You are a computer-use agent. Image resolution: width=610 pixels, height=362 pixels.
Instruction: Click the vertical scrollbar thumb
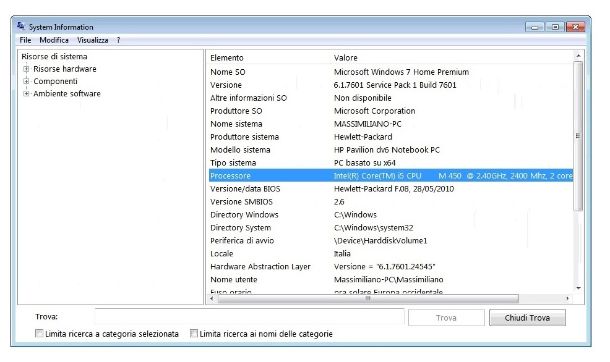pos(578,136)
